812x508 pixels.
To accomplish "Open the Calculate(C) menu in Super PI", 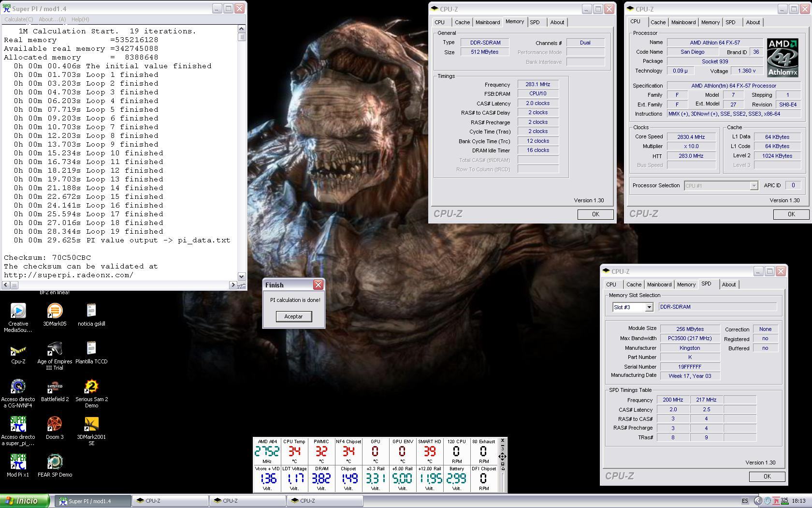I will click(x=19, y=19).
